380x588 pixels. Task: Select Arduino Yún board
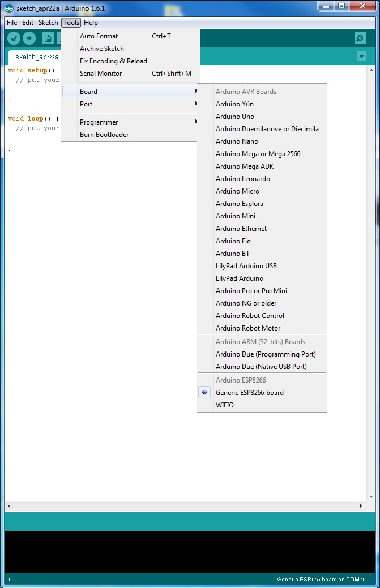[x=262, y=104]
